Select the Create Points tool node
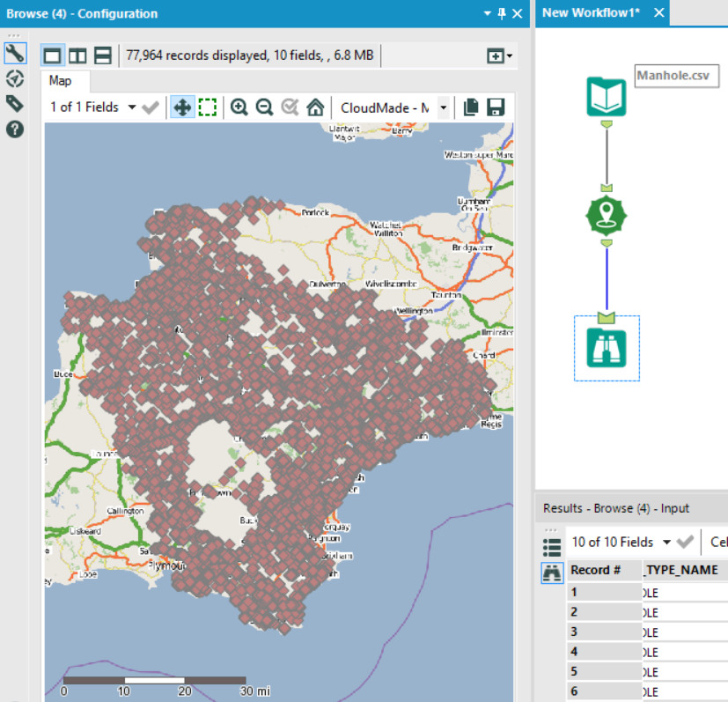Image resolution: width=728 pixels, height=702 pixels. 607,214
